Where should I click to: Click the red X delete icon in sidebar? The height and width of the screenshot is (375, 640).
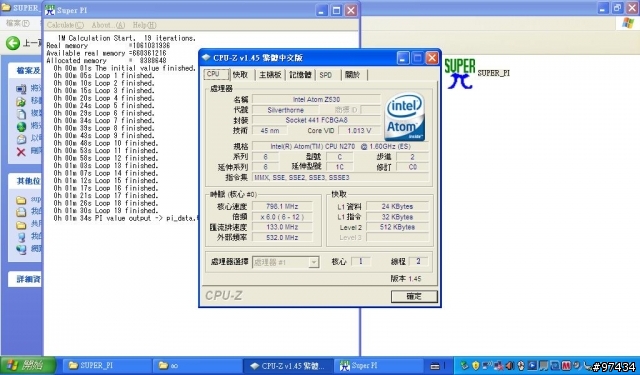[21, 152]
